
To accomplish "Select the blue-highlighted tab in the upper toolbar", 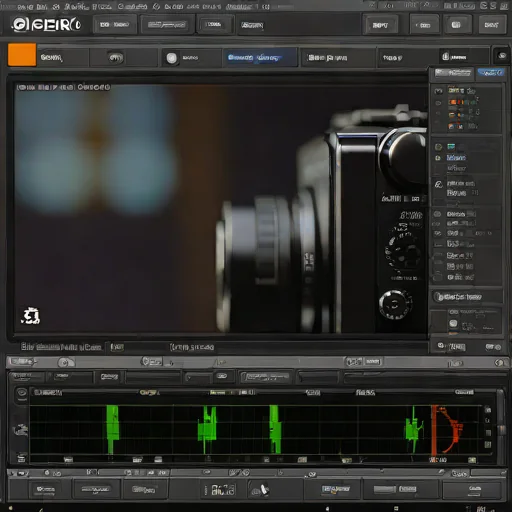I will [260, 58].
